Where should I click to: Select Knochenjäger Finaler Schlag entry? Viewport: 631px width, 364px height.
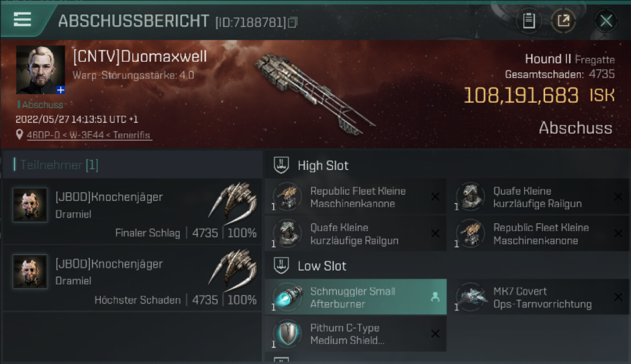click(132, 211)
